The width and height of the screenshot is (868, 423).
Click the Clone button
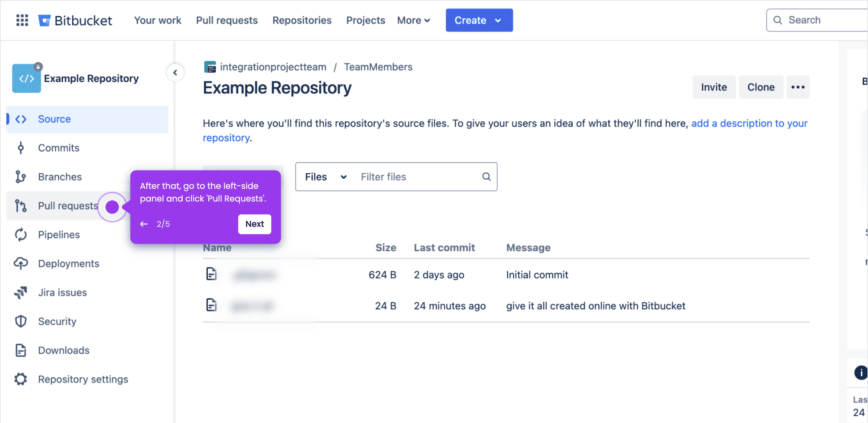pyautogui.click(x=761, y=87)
